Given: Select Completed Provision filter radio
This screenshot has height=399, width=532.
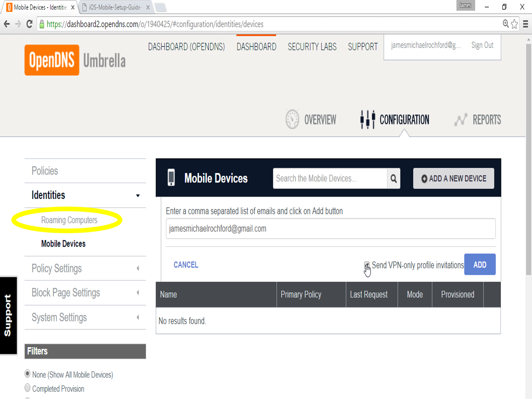Looking at the screenshot, I should (27, 388).
